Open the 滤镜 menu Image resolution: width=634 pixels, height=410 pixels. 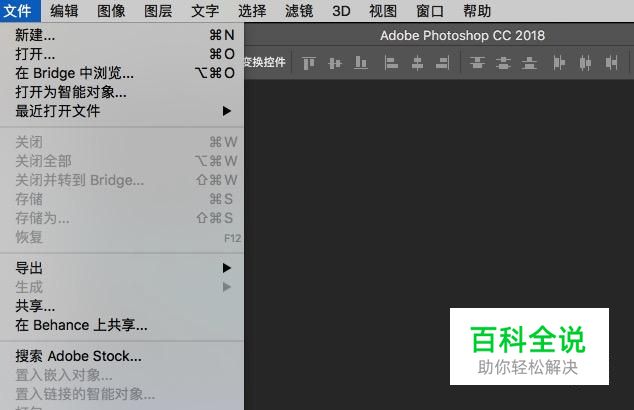click(299, 11)
